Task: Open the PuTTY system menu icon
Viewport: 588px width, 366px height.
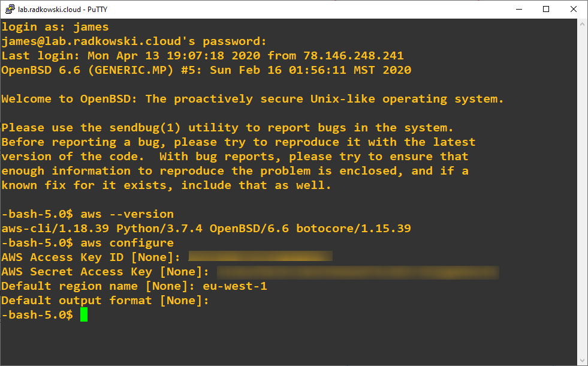Action: 10,9
